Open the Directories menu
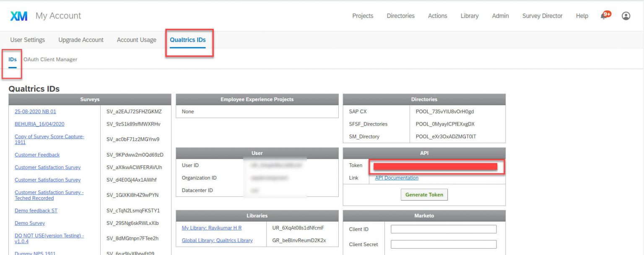This screenshot has height=255, width=644. point(400,15)
